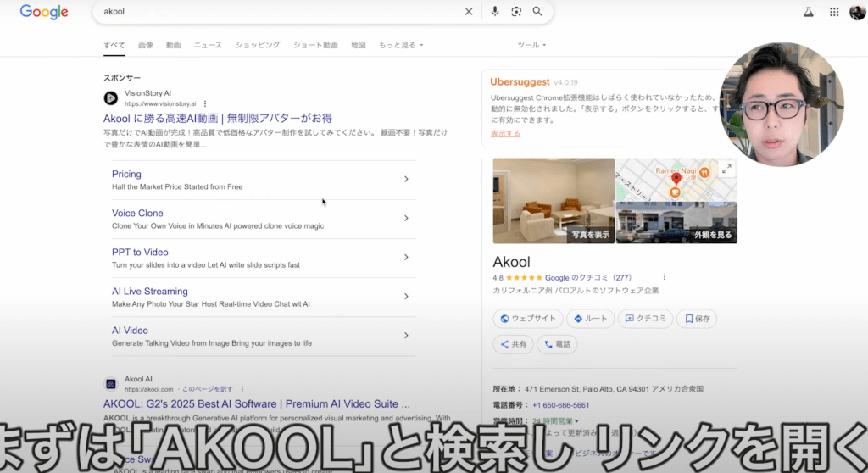Open the ショッピング tab

(258, 46)
